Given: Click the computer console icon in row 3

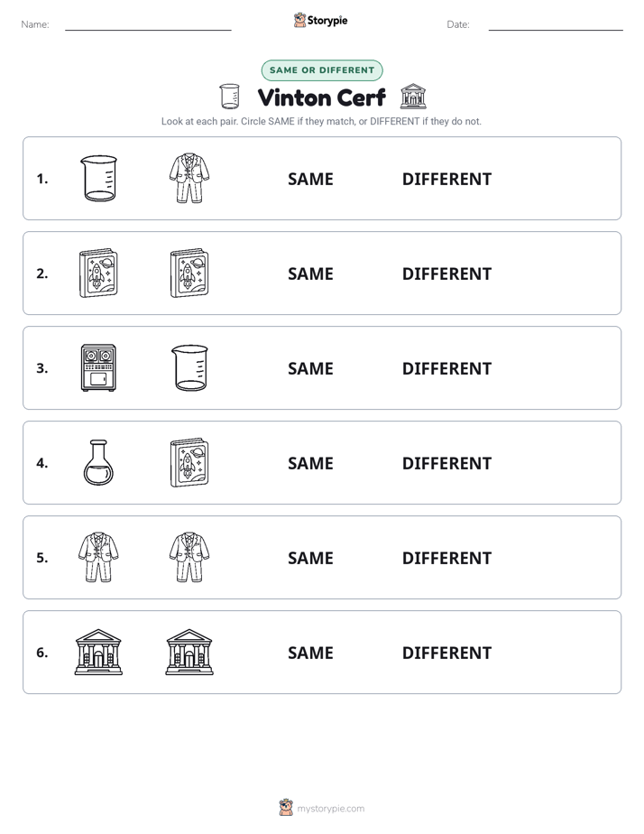Looking at the screenshot, I should coord(98,368).
